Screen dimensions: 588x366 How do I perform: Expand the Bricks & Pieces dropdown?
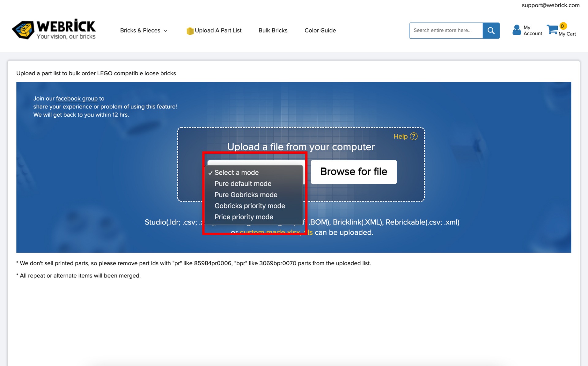(144, 30)
